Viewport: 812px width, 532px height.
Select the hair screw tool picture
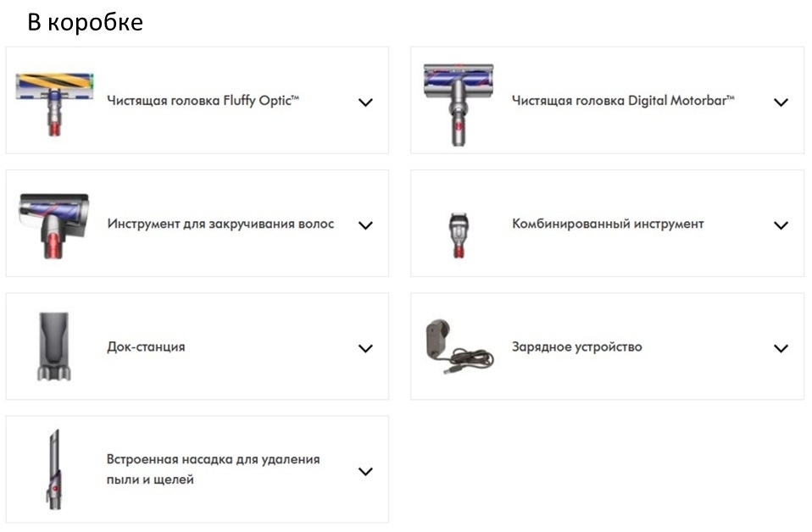pyautogui.click(x=53, y=225)
